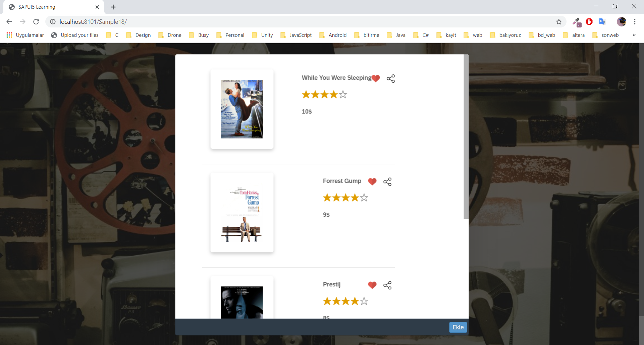644x345 pixels.
Task: Open Forrest Gump poster image
Action: click(242, 212)
